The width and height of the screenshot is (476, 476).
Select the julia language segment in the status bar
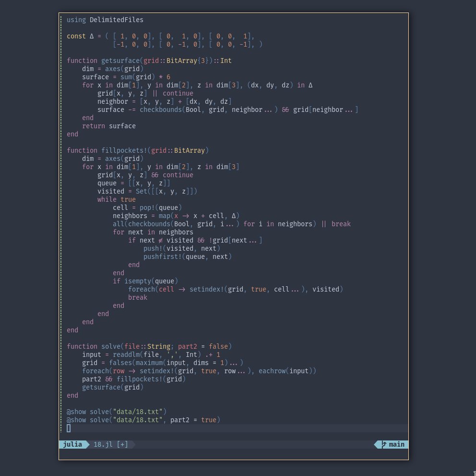click(72, 444)
